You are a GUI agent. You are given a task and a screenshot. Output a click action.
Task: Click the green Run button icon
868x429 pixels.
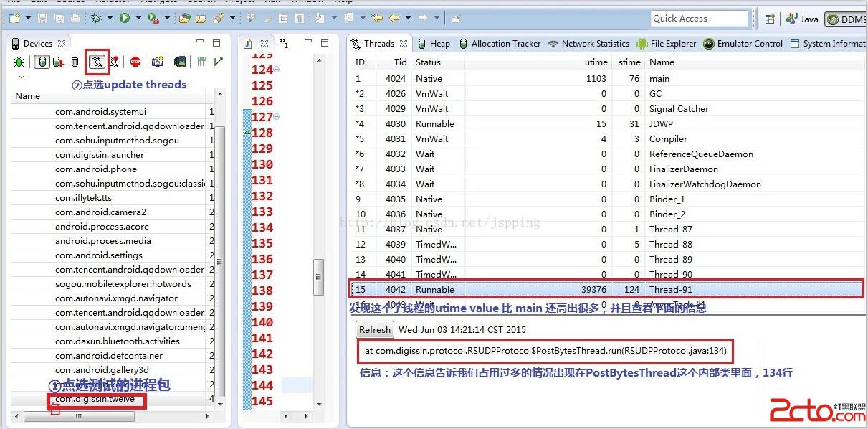click(125, 18)
